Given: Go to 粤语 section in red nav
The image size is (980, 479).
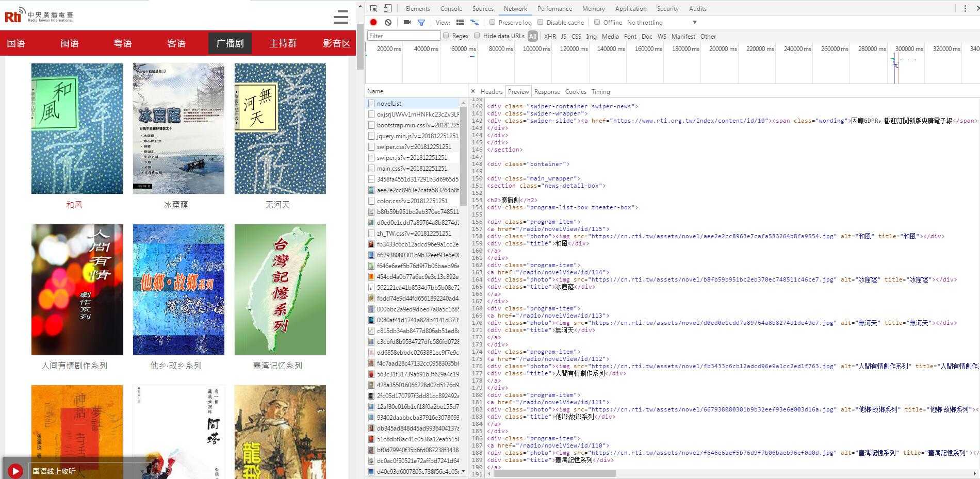Looking at the screenshot, I should coord(123,43).
